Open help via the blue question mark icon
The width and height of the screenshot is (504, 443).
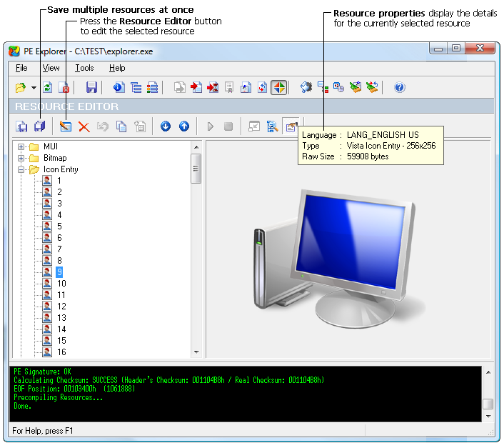click(400, 87)
